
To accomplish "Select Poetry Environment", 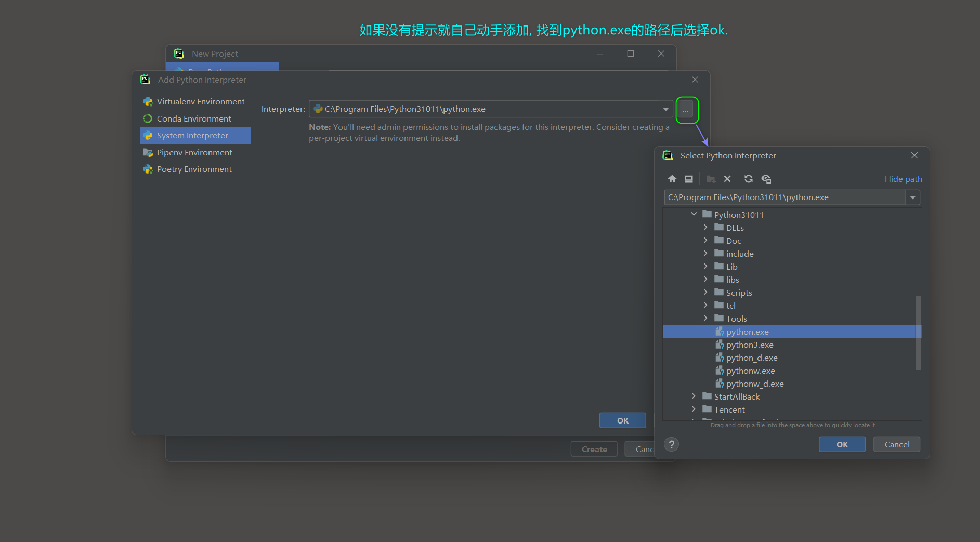I will click(x=195, y=169).
